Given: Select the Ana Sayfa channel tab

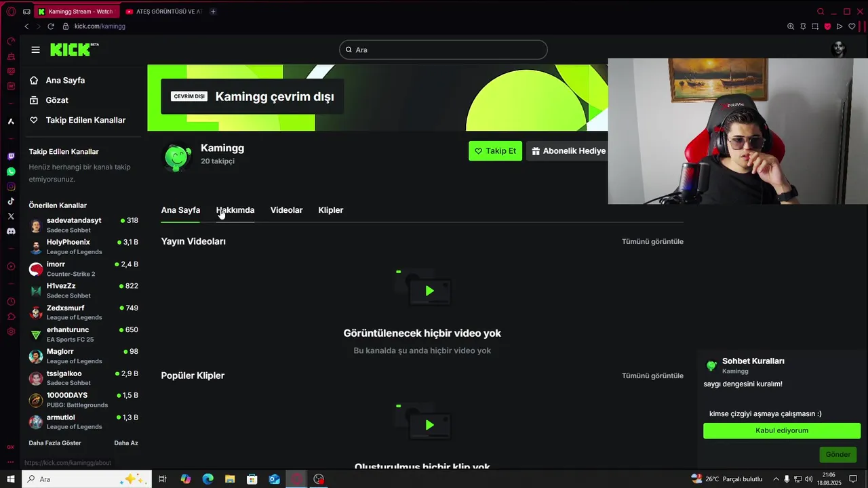Looking at the screenshot, I should 180,210.
